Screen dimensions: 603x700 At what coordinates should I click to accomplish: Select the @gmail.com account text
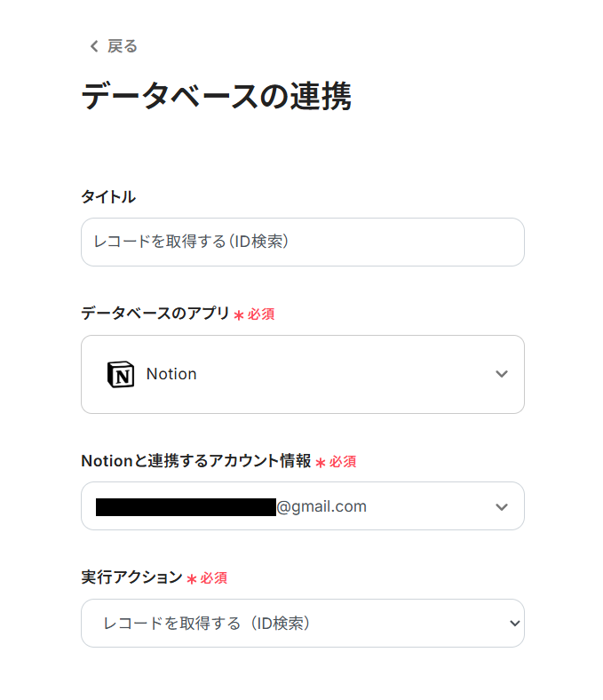[321, 506]
